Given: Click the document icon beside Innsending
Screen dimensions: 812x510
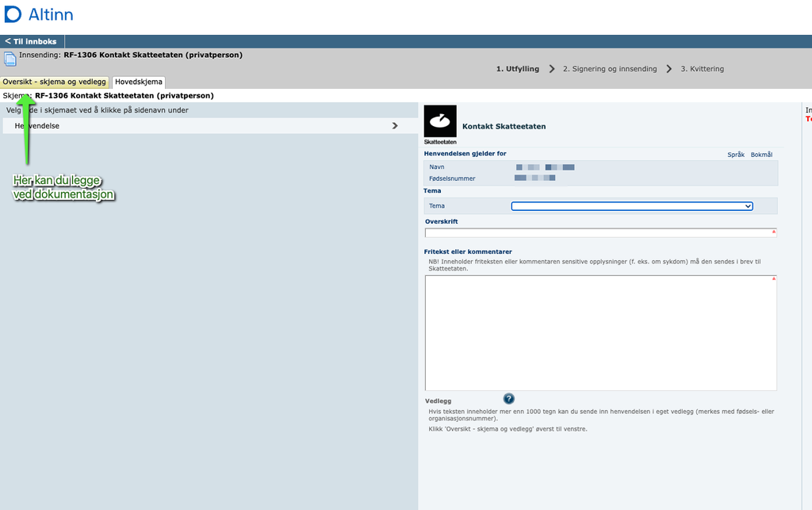Looking at the screenshot, I should click(x=10, y=59).
